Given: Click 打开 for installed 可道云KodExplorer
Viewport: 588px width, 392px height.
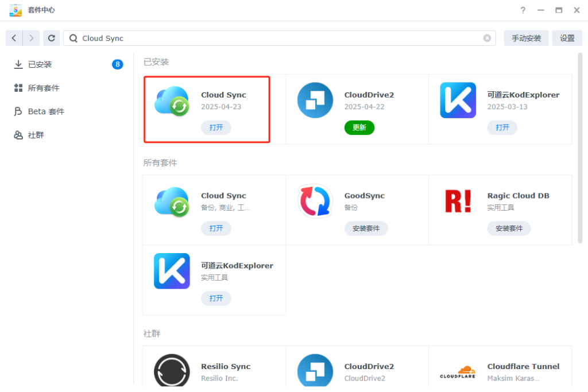Looking at the screenshot, I should pyautogui.click(x=502, y=128).
